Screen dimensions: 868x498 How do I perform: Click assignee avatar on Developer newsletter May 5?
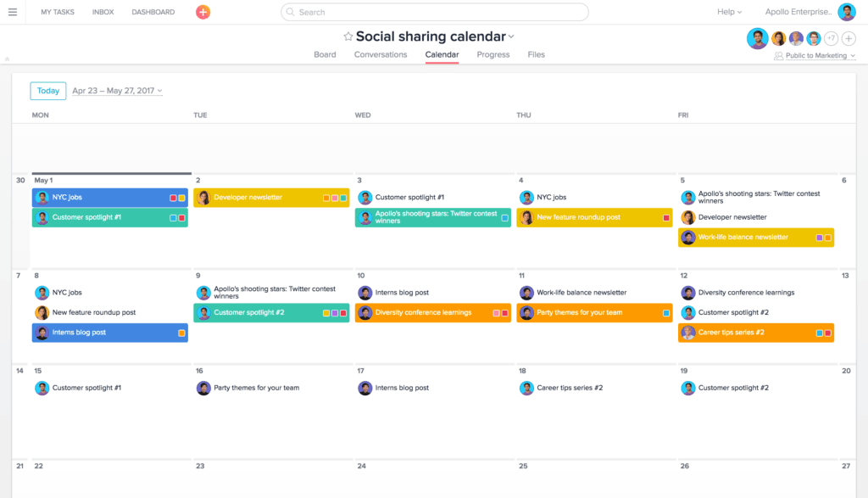(x=688, y=218)
